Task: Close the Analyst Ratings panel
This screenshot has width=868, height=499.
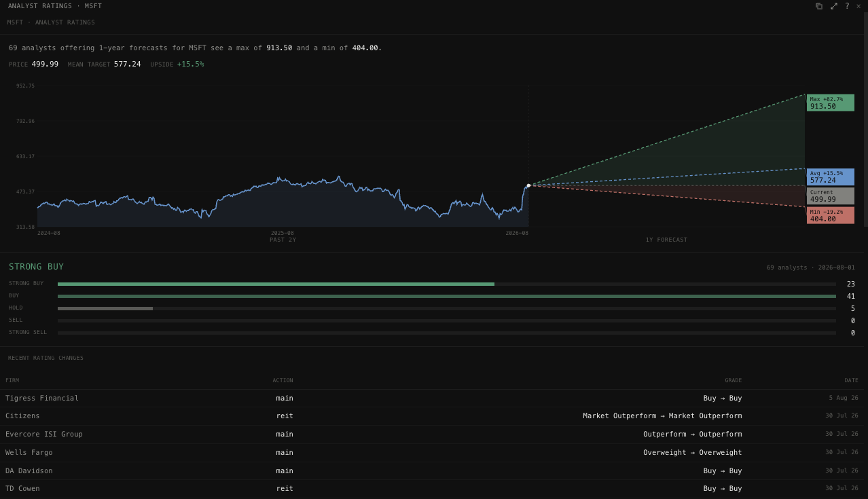Action: pos(858,6)
